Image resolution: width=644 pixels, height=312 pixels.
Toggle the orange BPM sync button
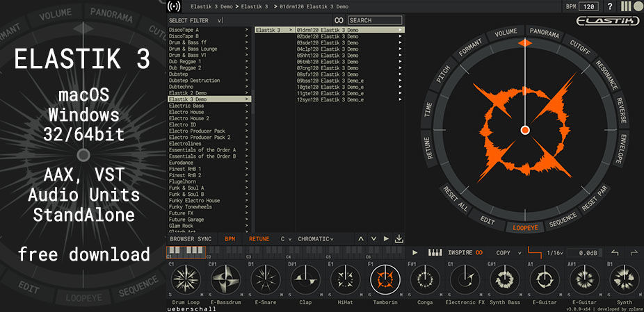(230, 239)
